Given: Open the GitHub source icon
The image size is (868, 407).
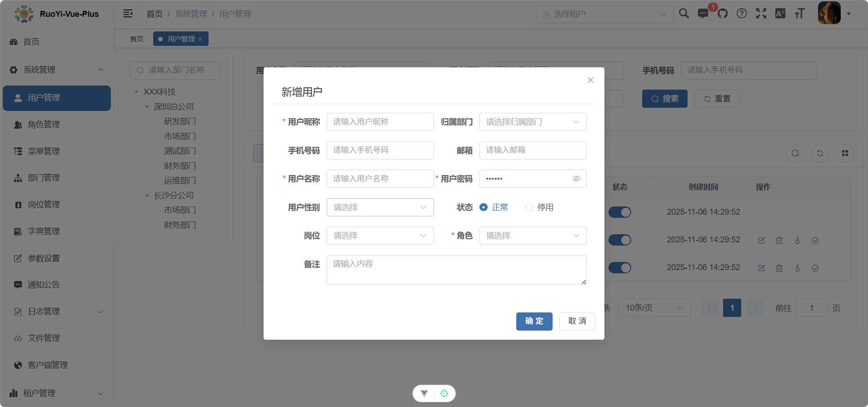Looking at the screenshot, I should click(x=723, y=14).
